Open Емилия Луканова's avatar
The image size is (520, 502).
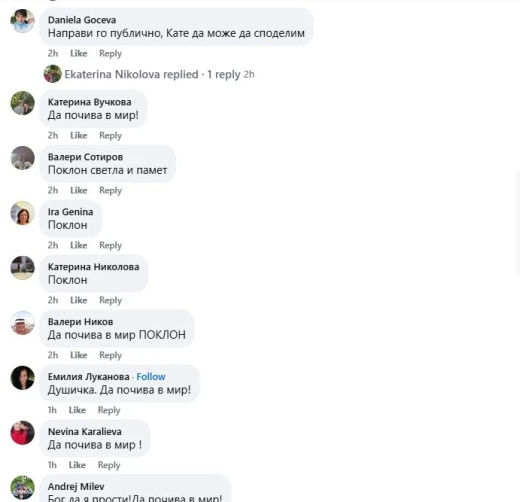[23, 378]
